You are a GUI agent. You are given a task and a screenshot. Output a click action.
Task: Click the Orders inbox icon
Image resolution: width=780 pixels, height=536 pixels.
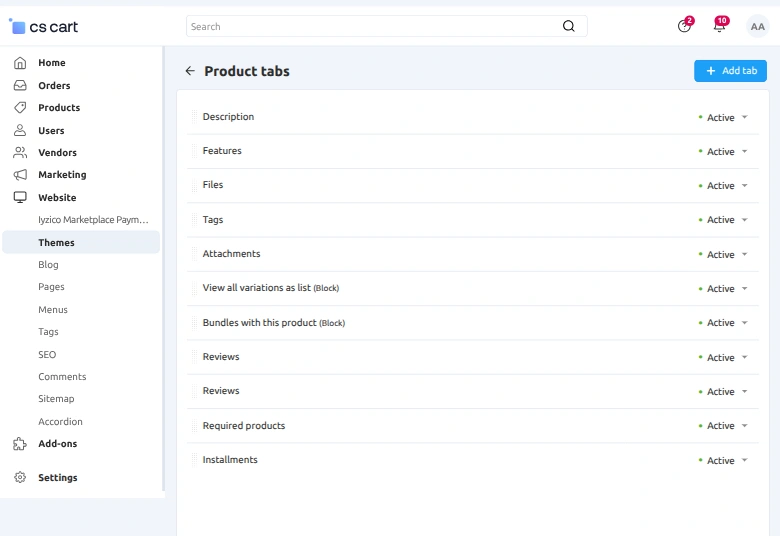pos(20,86)
